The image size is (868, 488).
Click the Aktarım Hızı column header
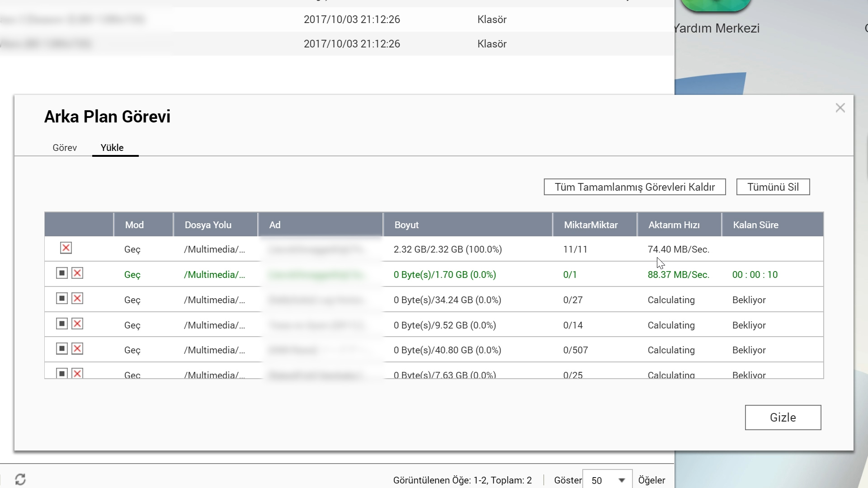(x=679, y=225)
